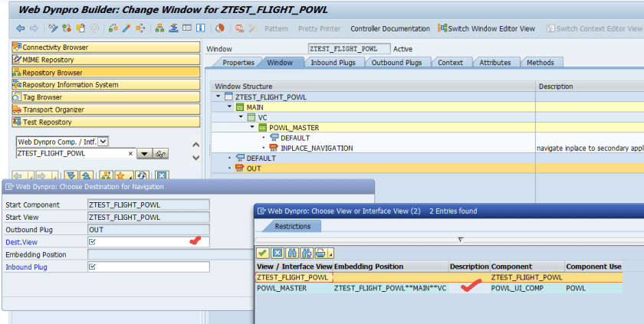This screenshot has width=644, height=324.
Task: Click the Inbound Plug input field
Action: tap(149, 267)
